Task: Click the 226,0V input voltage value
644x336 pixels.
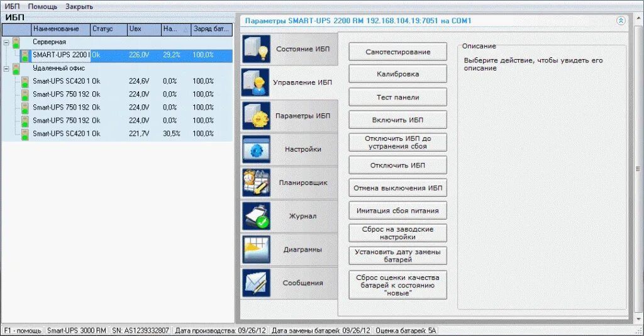Action: coord(139,55)
